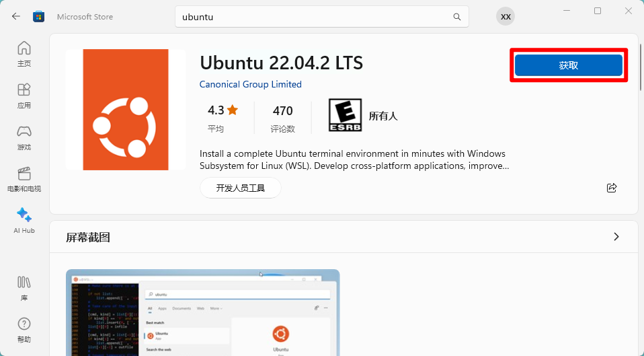Screen dimensions: 644x356
Task: Open the 应用 apps section
Action: [24, 96]
